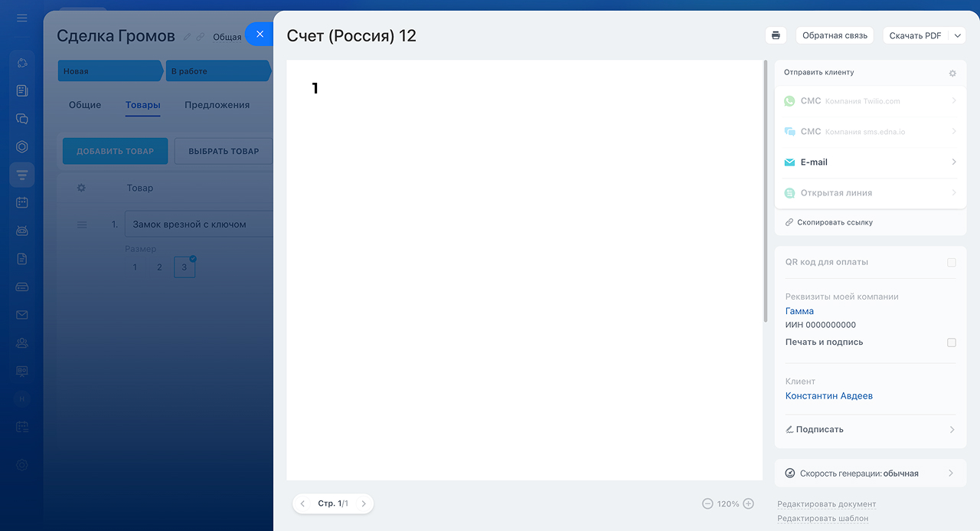Expand the Подписать row chevron
Screen dimensions: 980x531
(952, 430)
